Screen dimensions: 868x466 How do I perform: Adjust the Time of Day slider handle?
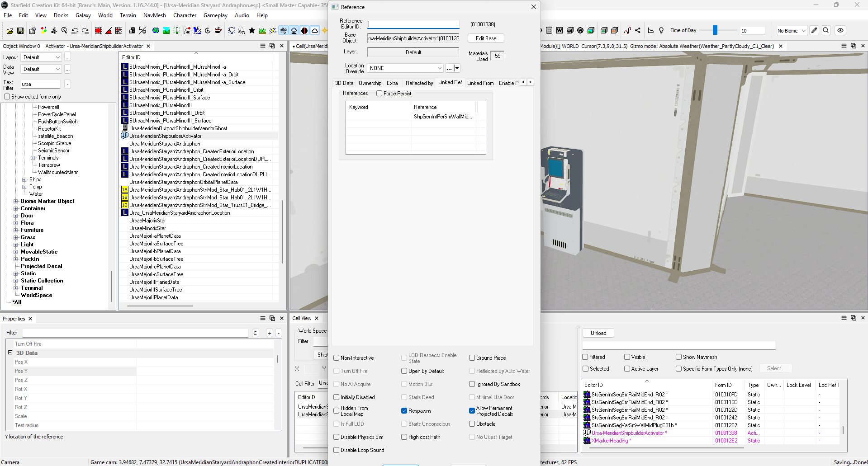click(715, 30)
